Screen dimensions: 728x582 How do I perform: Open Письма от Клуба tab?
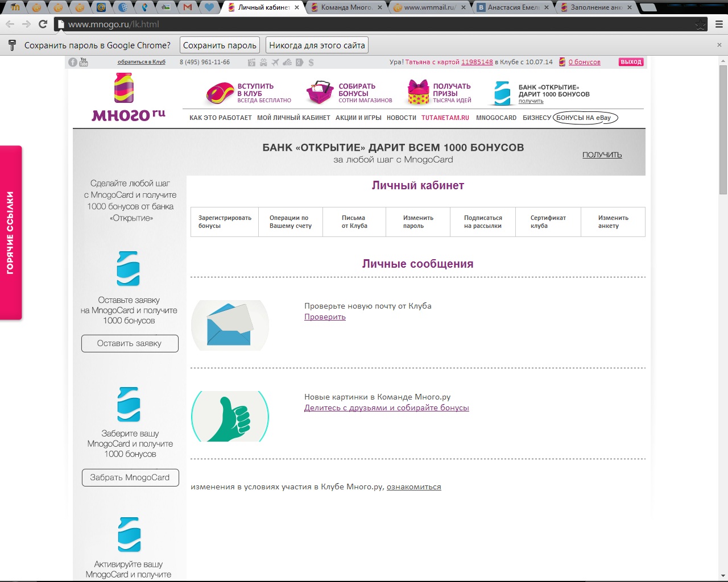354,222
